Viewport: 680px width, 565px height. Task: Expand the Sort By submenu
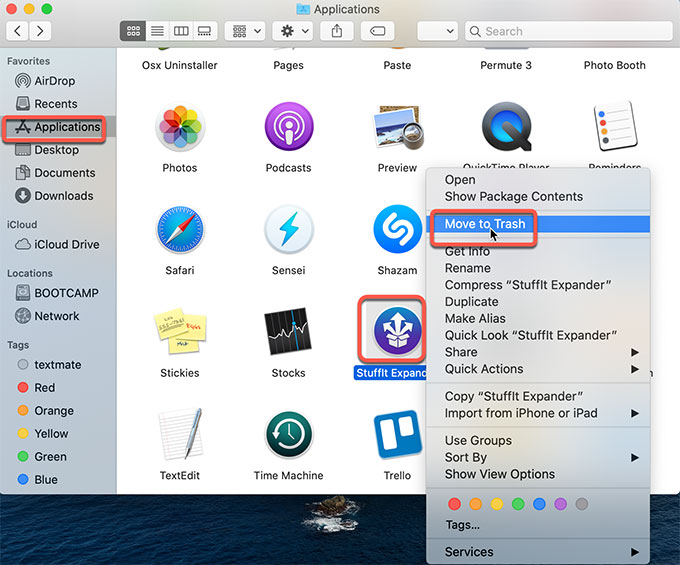538,458
